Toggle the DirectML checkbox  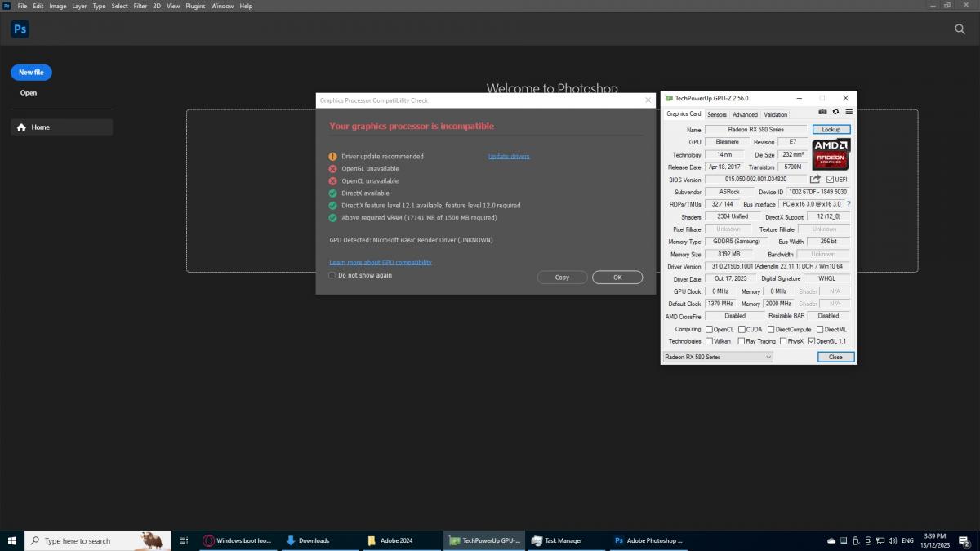tap(819, 329)
